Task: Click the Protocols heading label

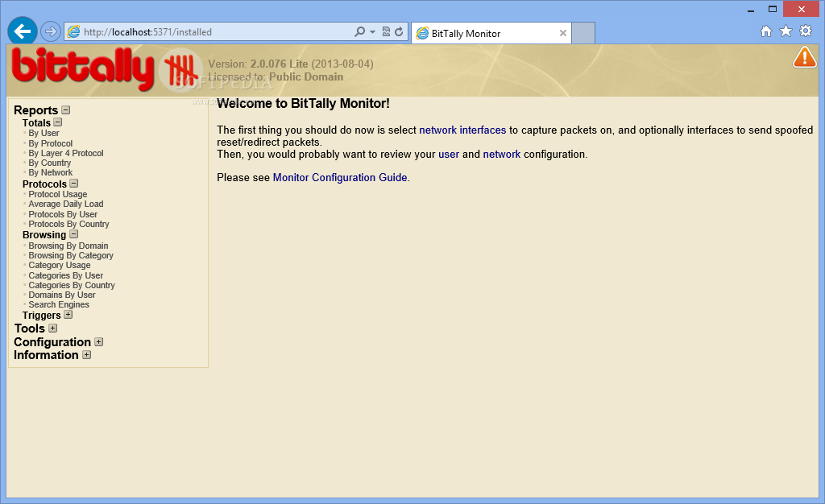Action: click(45, 184)
